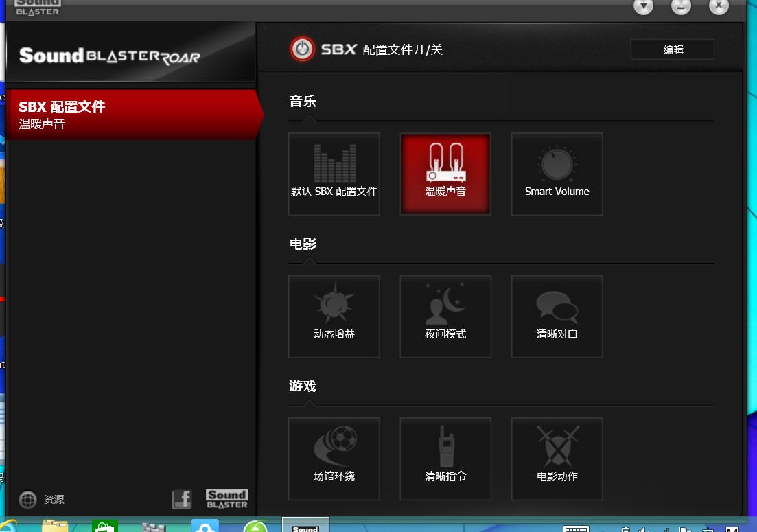Open the Store icon on taskbar
The width and height of the screenshot is (757, 532).
105,526
